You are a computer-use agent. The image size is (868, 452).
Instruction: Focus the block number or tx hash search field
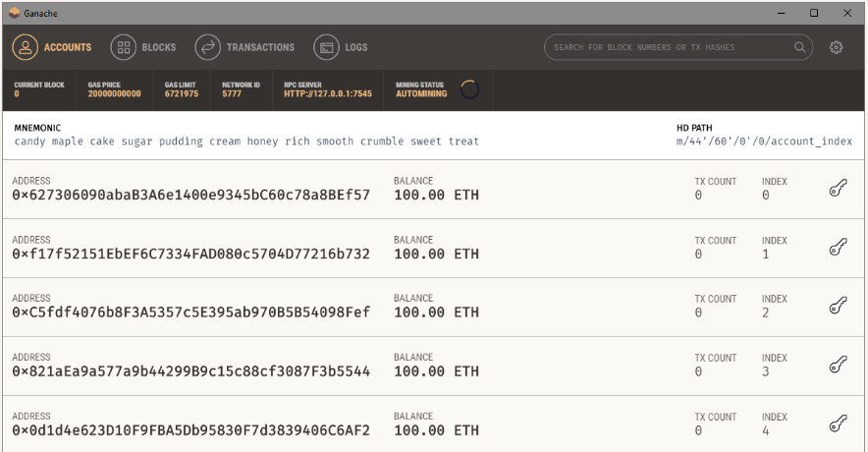[678, 47]
